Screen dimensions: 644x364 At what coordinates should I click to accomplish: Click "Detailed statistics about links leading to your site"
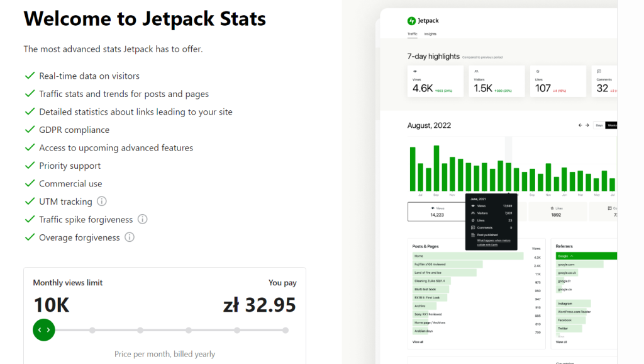[x=136, y=112]
